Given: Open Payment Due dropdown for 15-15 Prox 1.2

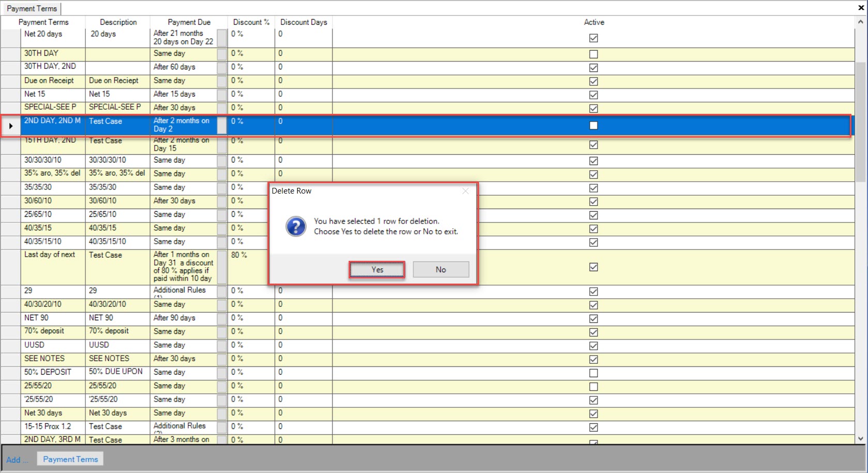Looking at the screenshot, I should coord(222,427).
